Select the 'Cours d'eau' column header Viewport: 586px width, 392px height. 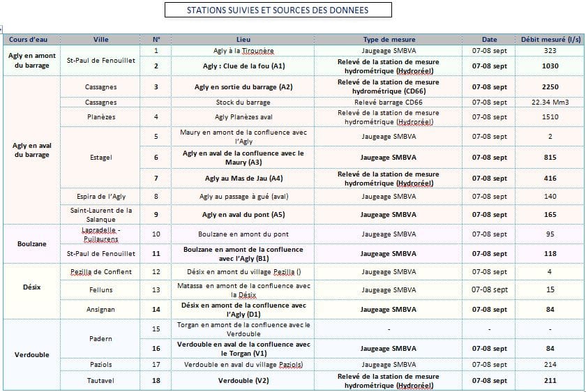28,40
